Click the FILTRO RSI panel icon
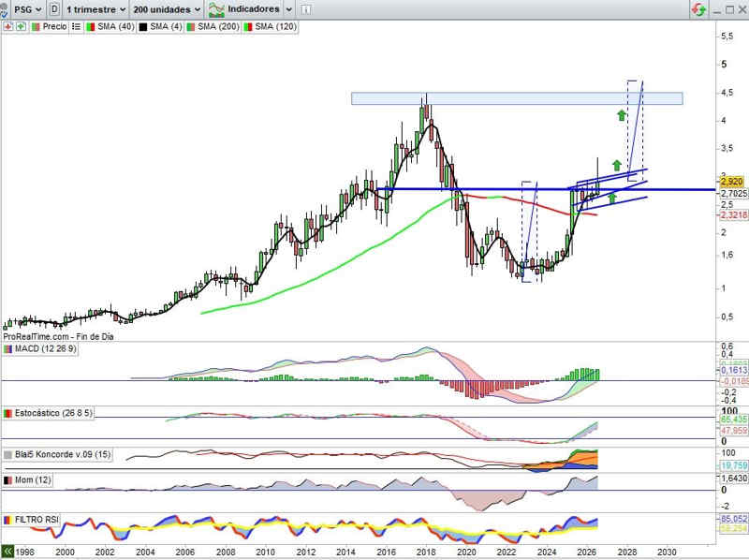The width and height of the screenshot is (749, 560). click(7, 520)
